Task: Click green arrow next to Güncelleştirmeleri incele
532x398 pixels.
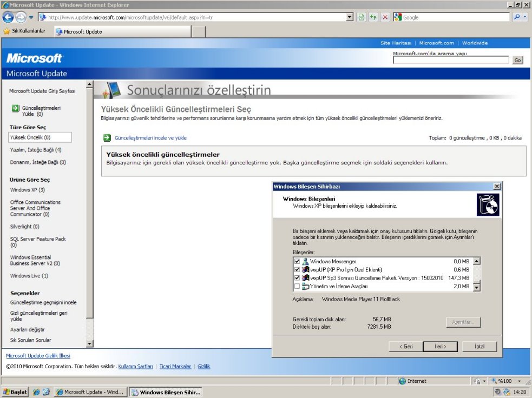Action: pos(107,138)
